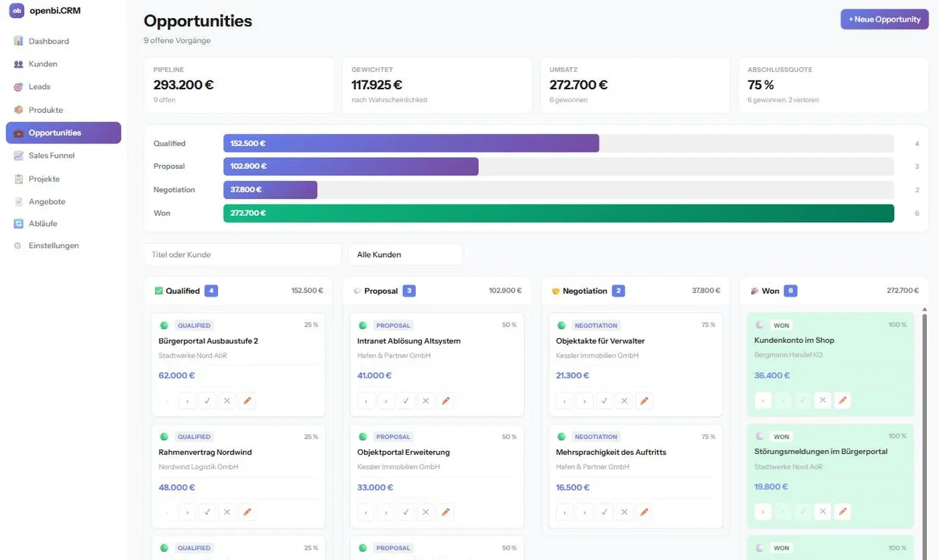Click the Abschlussquote 75 % summary card
This screenshot has height=560, width=939.
pos(833,85)
